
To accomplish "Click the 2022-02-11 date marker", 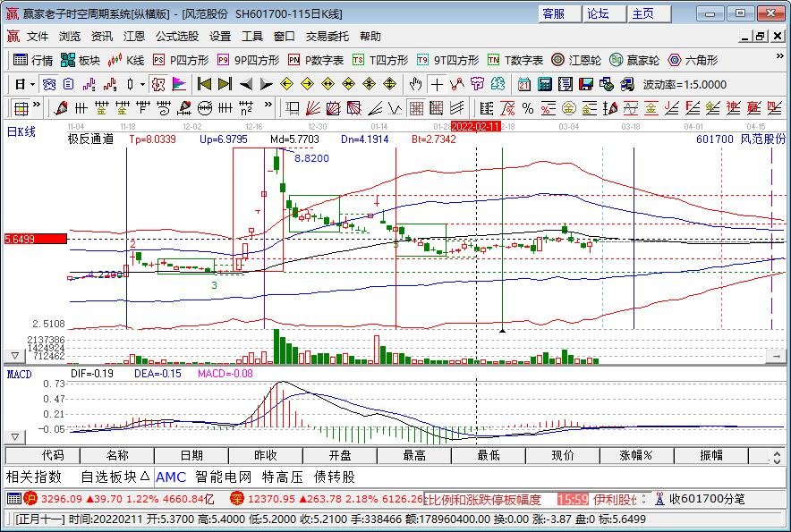I will coord(476,126).
